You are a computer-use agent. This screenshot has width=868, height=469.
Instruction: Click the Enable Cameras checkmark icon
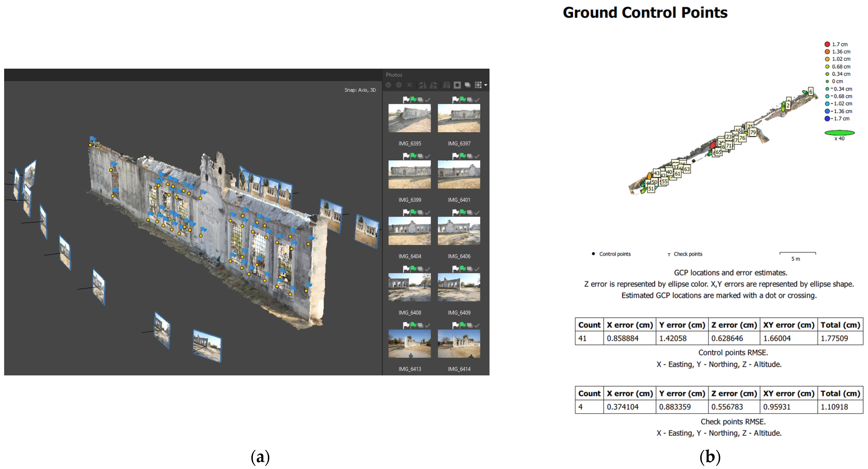coord(389,85)
